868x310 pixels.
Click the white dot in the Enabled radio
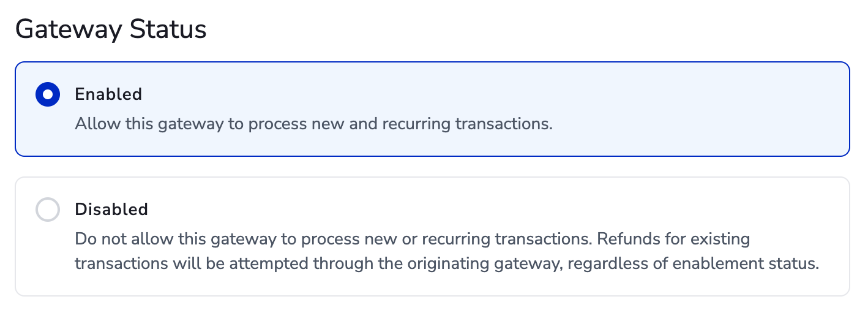[48, 94]
